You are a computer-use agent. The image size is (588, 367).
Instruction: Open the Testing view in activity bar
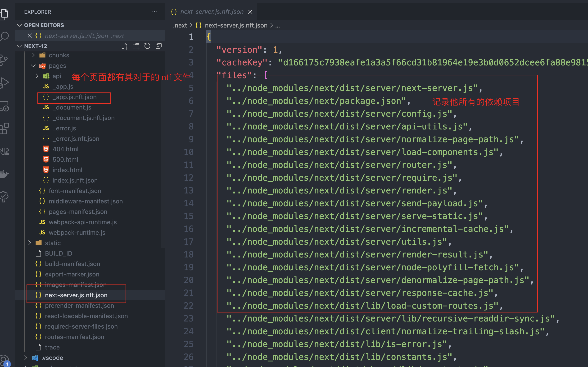click(x=5, y=197)
